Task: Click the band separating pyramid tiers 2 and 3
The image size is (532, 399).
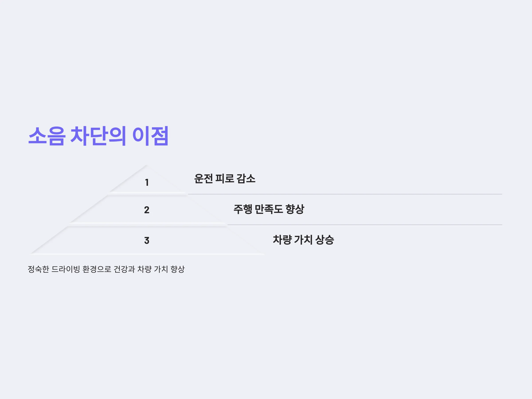Action: point(148,225)
